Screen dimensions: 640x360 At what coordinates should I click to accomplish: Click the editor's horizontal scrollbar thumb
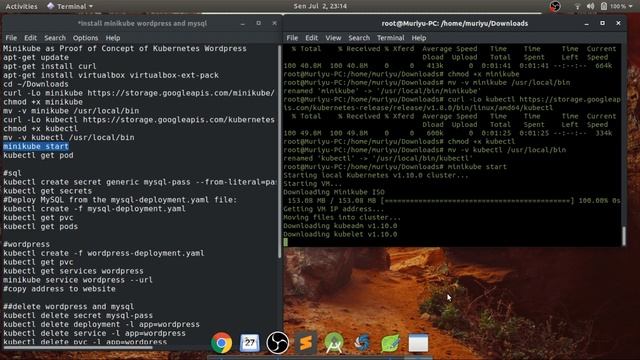pyautogui.click(x=78, y=348)
